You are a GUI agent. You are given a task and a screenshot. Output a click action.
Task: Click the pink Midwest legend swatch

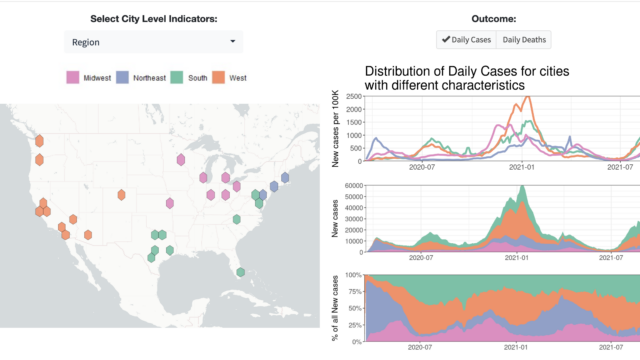tap(73, 78)
